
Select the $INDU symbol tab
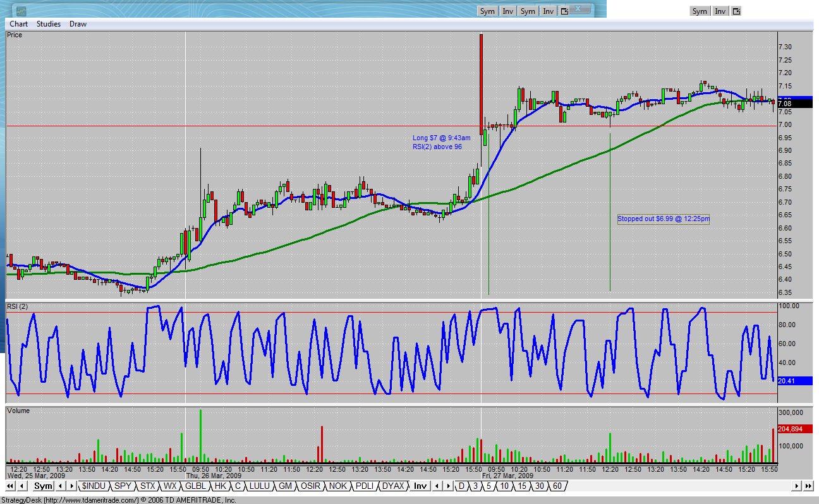[94, 486]
